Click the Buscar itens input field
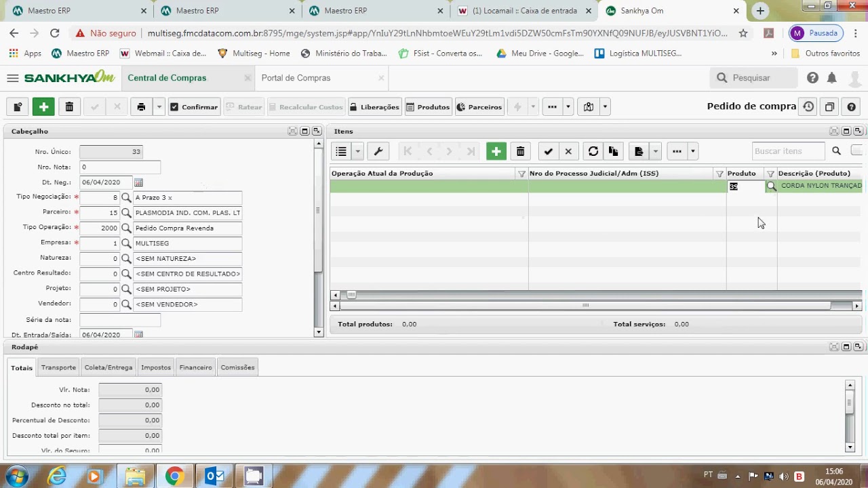The image size is (868, 488). pos(788,151)
